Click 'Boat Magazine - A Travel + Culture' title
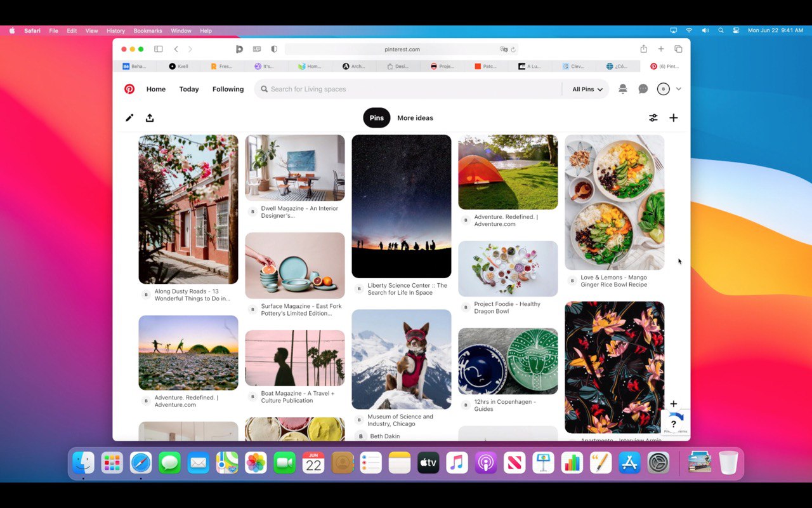Screen dimensions: 812x508 coord(298,397)
